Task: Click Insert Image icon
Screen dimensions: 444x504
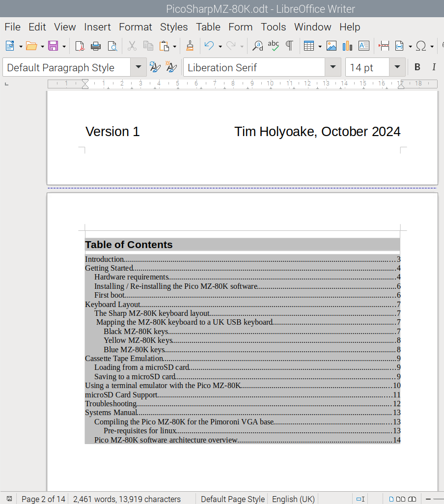Action: pyautogui.click(x=332, y=46)
